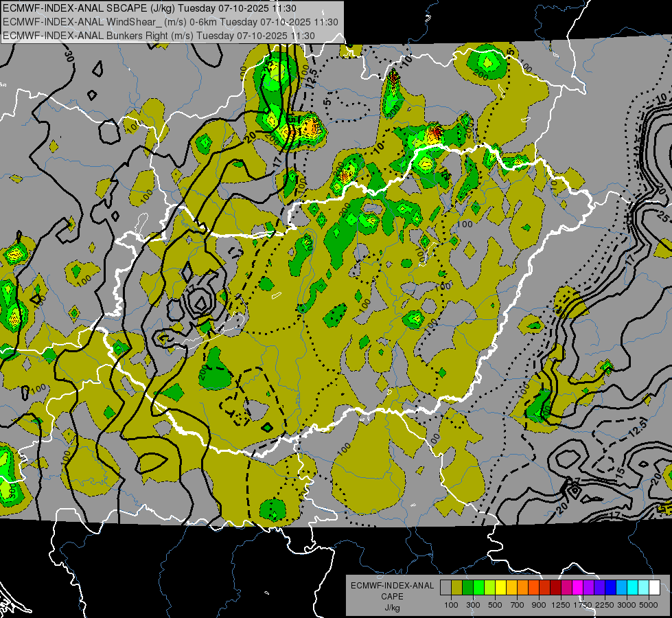Pick the olive swatch in the CAPE legend
Image resolution: width=672 pixels, height=618 pixels.
click(x=457, y=588)
